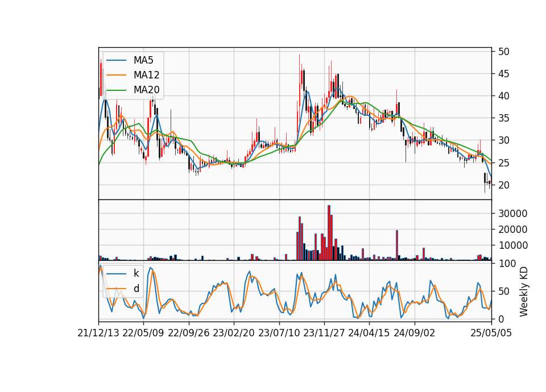The height and width of the screenshot is (392, 546).
Task: Click the price axis label 35
Action: (x=504, y=119)
